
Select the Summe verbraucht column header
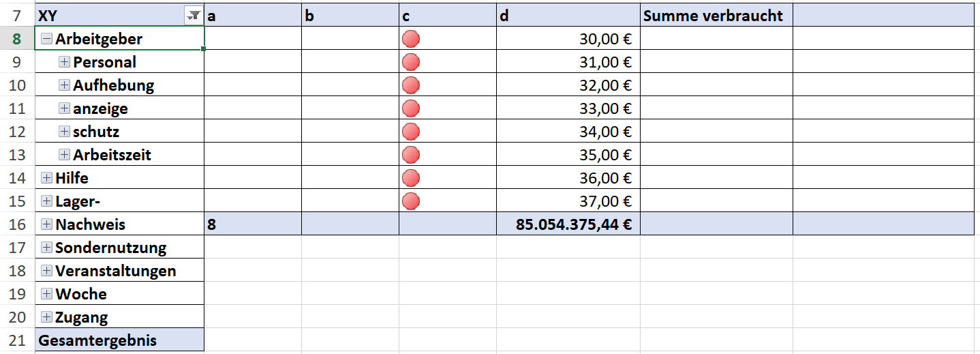716,15
